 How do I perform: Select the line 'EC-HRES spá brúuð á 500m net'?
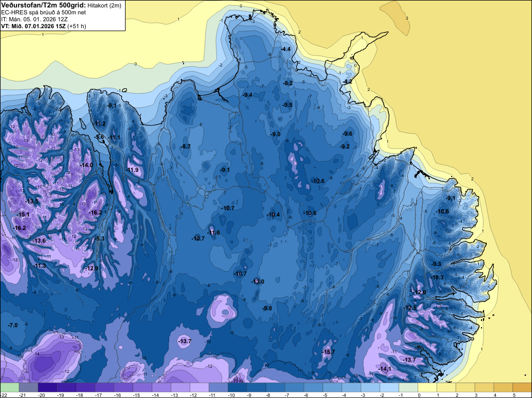click(x=44, y=13)
